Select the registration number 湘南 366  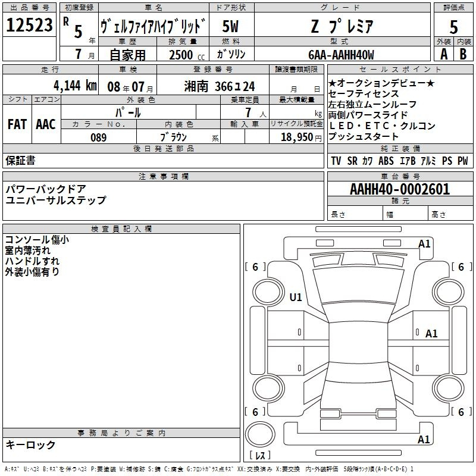[x=220, y=87]
